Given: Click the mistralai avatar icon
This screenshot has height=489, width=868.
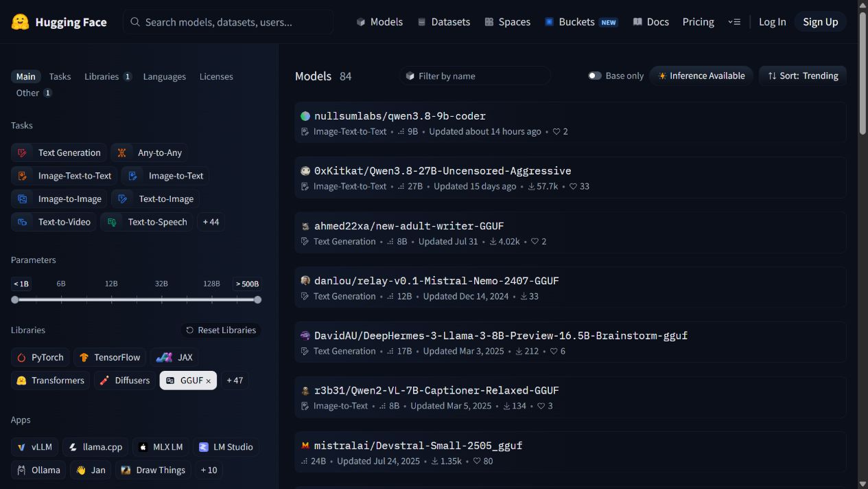Looking at the screenshot, I should [305, 445].
